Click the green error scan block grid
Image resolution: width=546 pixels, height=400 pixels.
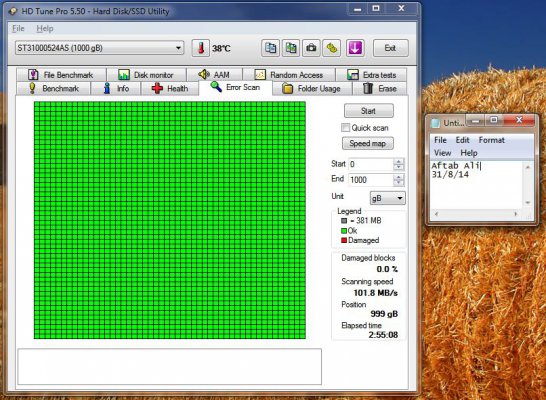[170, 220]
